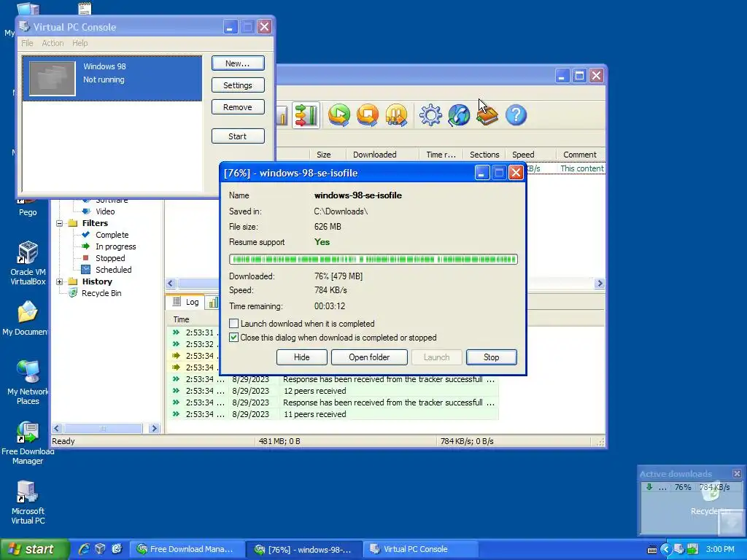Click the Time r... column header

441,155
